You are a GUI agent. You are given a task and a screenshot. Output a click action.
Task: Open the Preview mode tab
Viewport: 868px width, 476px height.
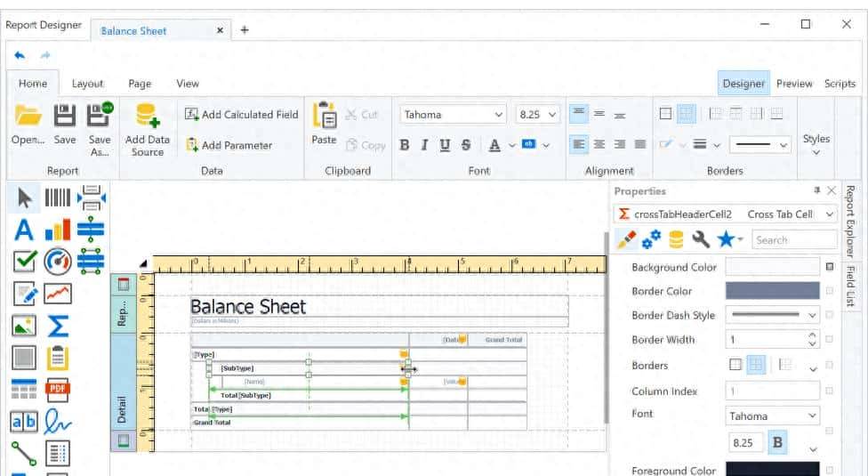point(793,84)
